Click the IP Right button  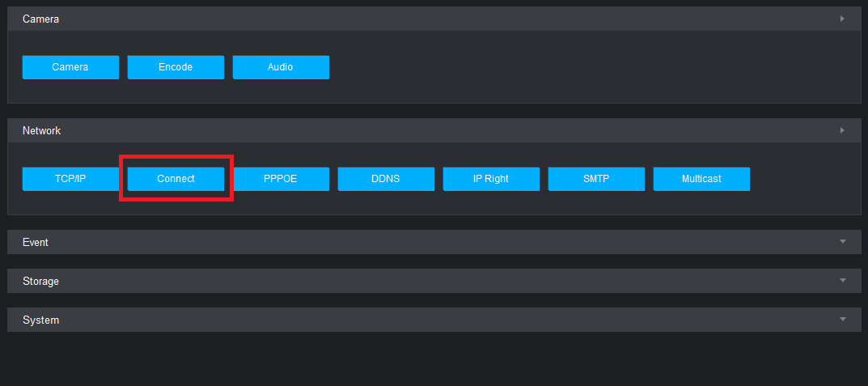[491, 179]
